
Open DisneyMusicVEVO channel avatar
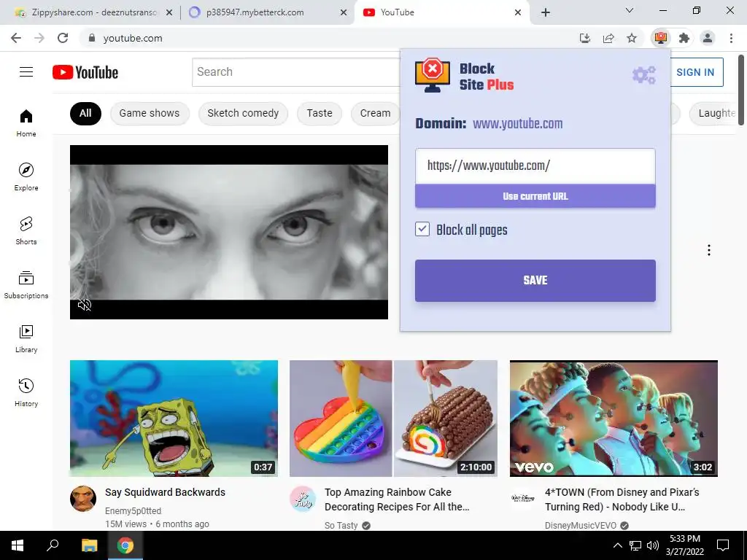[x=522, y=499]
